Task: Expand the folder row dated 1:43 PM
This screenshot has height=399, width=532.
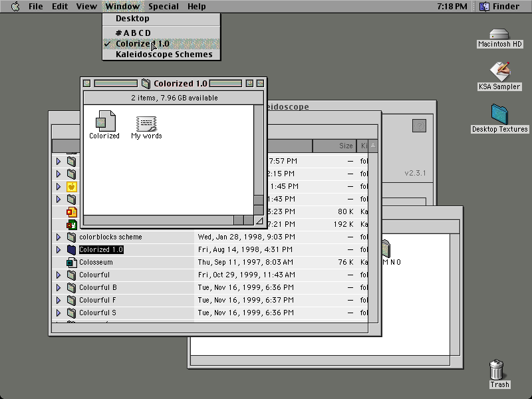Action: click(59, 199)
